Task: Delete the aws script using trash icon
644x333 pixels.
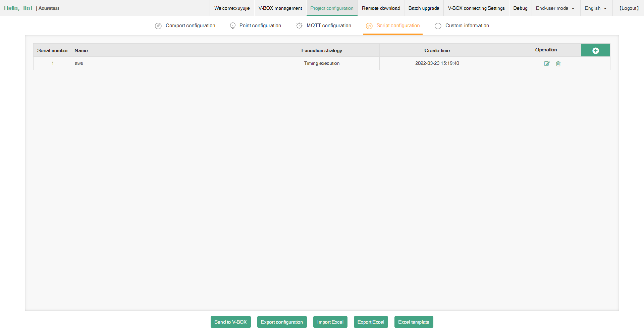Action: pos(558,63)
